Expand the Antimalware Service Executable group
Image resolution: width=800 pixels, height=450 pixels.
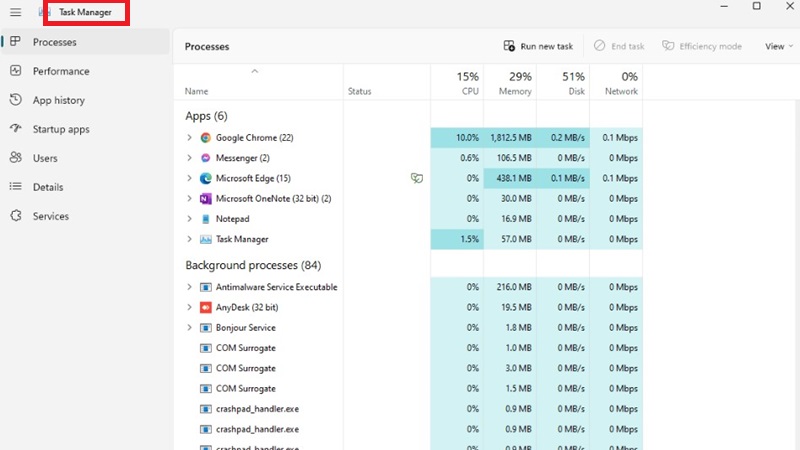[189, 287]
